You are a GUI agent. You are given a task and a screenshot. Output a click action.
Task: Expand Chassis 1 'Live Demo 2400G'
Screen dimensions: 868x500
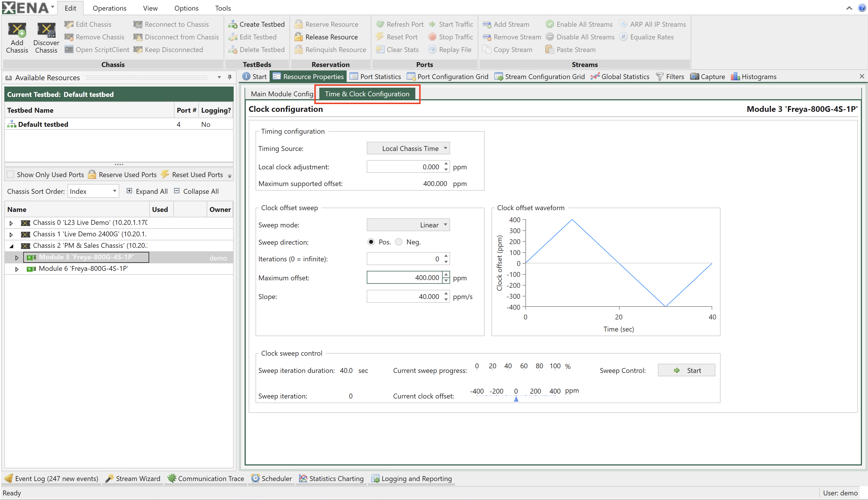click(11, 235)
